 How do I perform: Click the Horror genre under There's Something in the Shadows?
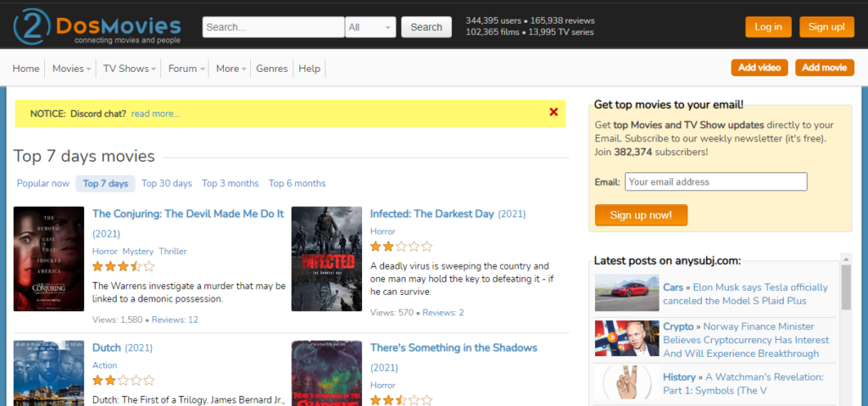click(x=382, y=385)
